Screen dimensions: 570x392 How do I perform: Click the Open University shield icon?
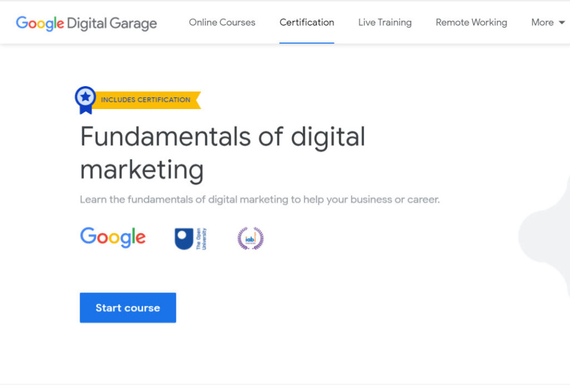pyautogui.click(x=184, y=239)
